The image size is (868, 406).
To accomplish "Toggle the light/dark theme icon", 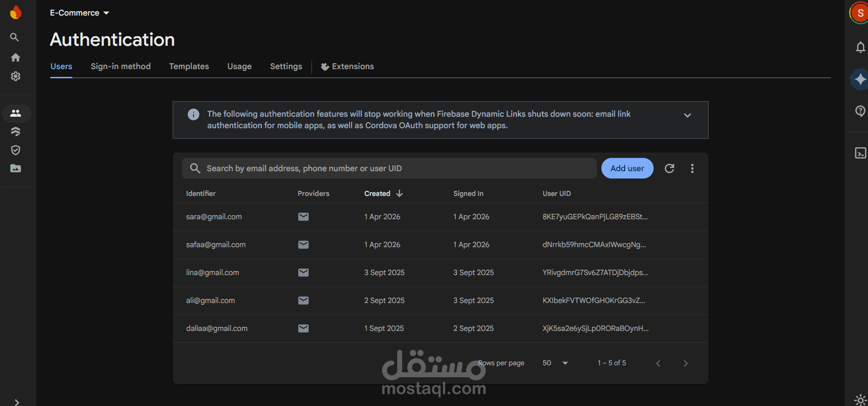I will (x=860, y=400).
